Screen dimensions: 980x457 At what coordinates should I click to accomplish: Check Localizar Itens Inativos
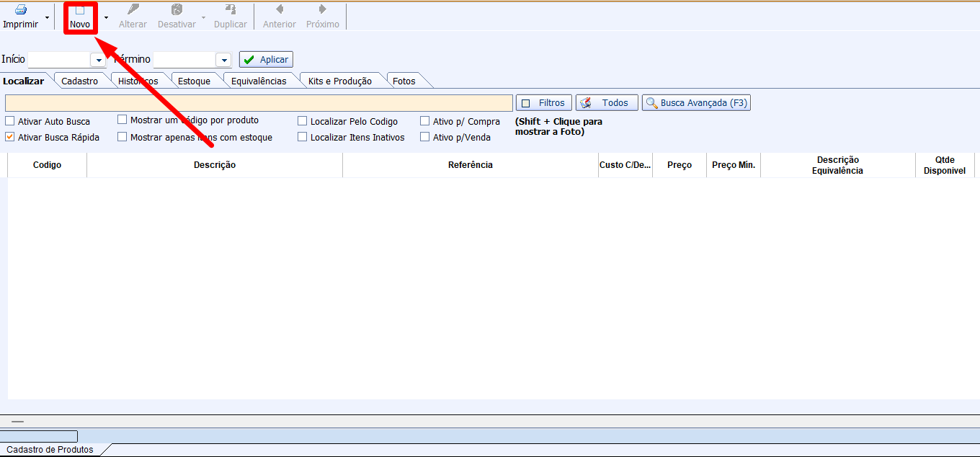pyautogui.click(x=303, y=137)
